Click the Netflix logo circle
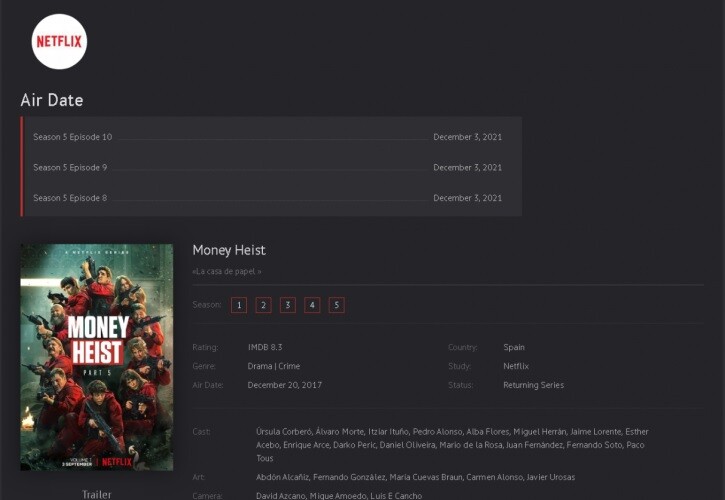This screenshot has height=500, width=725. 59,42
